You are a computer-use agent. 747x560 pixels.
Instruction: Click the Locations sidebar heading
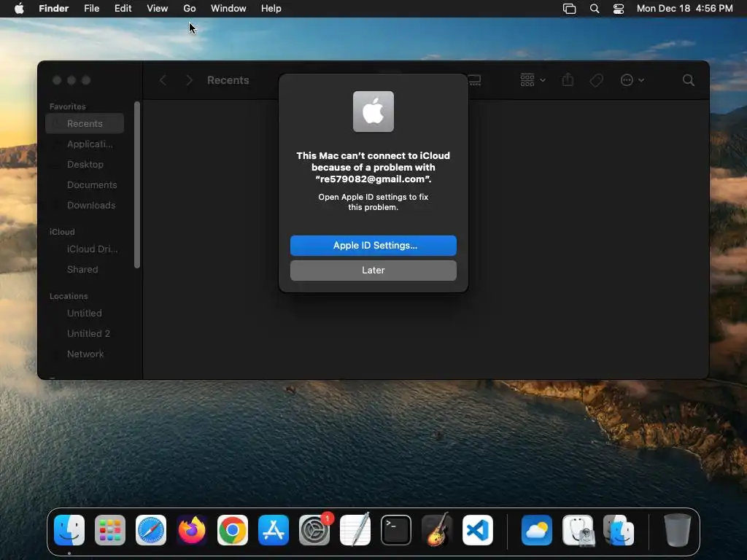[x=69, y=296]
